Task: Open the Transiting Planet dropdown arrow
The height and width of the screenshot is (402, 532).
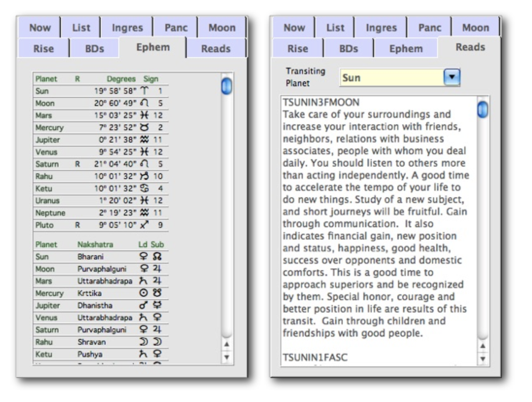Action: (452, 77)
